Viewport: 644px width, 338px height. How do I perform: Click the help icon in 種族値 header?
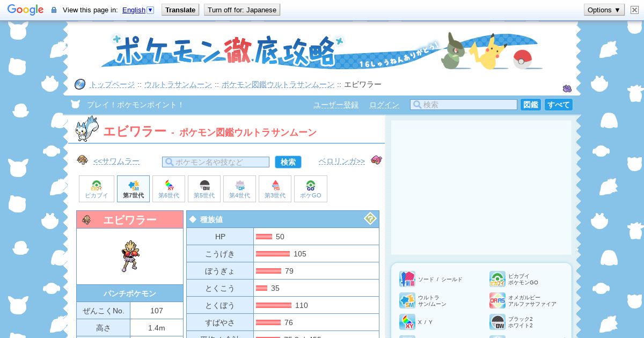pyautogui.click(x=370, y=218)
